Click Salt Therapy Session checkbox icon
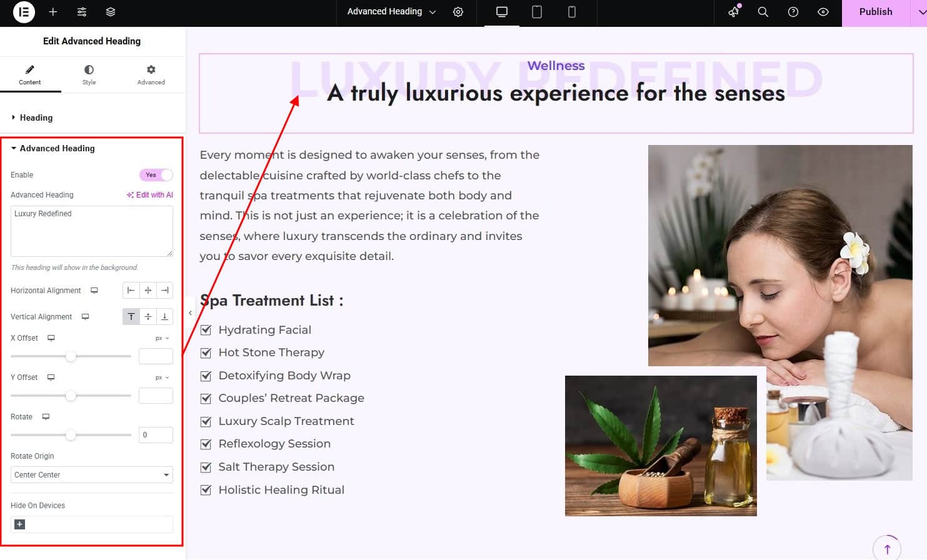This screenshot has height=560, width=927. (x=206, y=467)
